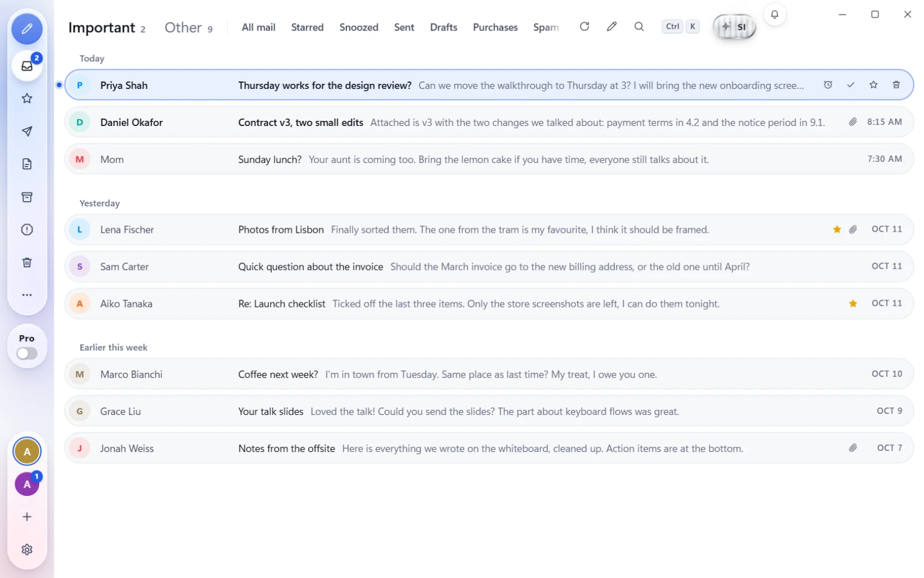
Task: Add a new account with plus icon
Action: [27, 517]
